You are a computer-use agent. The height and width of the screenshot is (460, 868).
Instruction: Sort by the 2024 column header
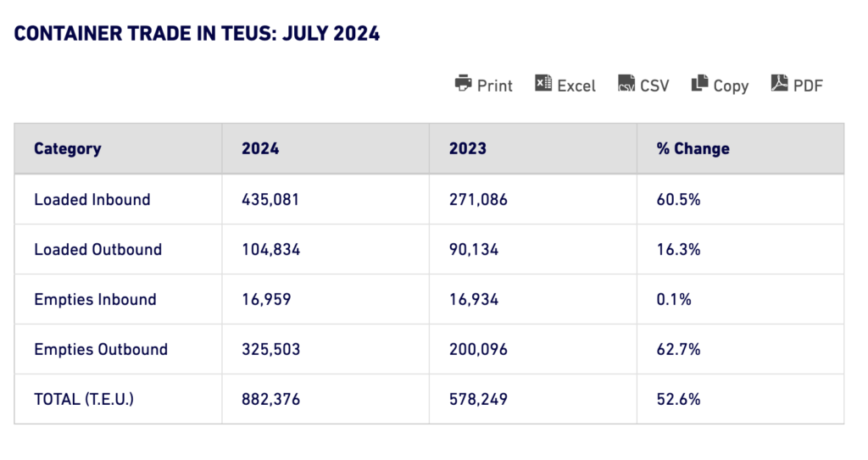click(x=260, y=149)
